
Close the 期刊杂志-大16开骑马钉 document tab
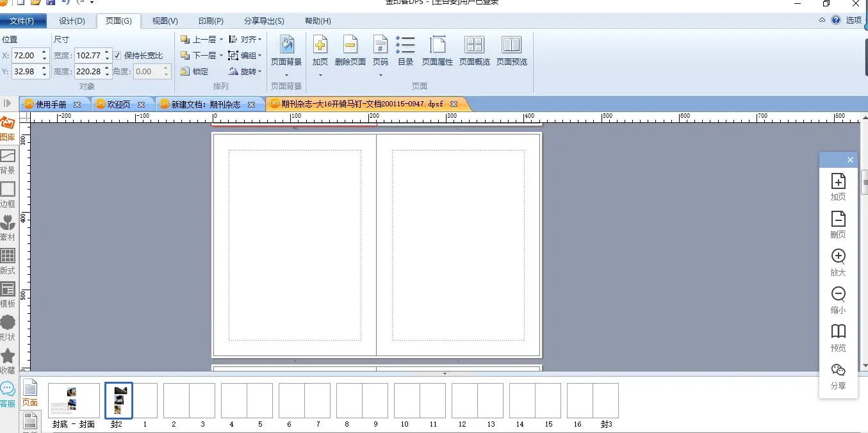(454, 104)
